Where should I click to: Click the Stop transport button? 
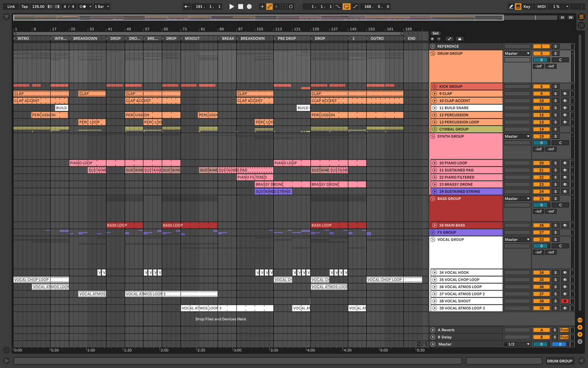click(241, 7)
